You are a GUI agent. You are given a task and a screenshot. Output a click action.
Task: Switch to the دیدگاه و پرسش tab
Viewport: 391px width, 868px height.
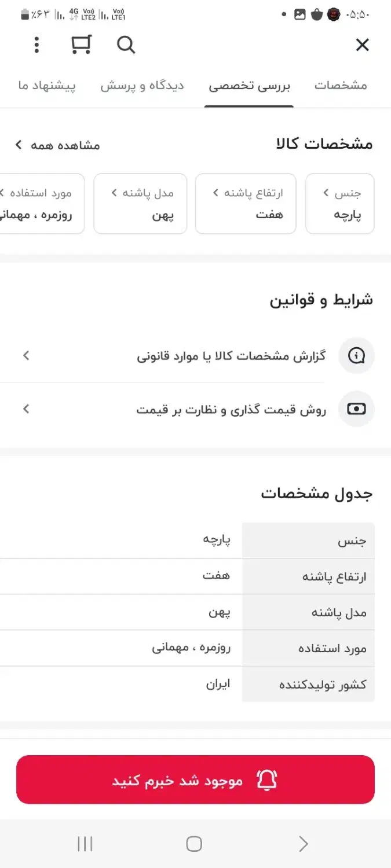[x=142, y=85]
